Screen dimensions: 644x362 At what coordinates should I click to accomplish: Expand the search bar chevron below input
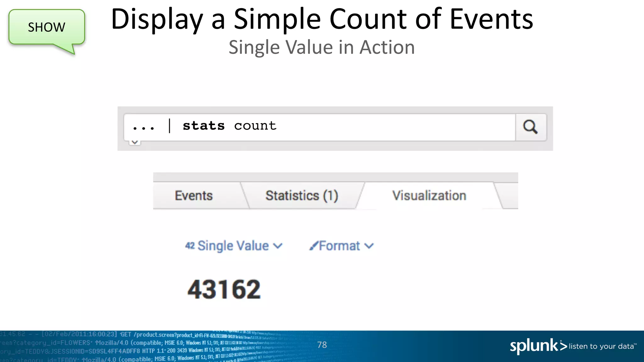click(135, 142)
